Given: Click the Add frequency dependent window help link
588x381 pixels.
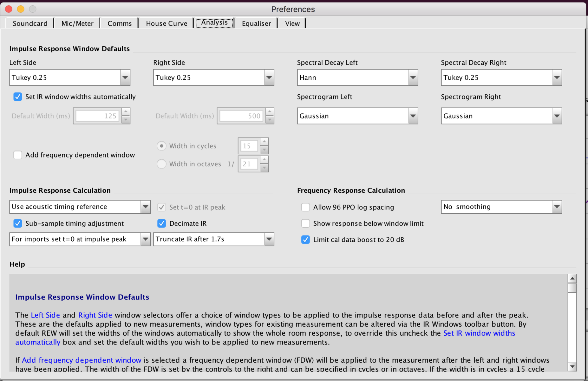Looking at the screenshot, I should (82, 360).
